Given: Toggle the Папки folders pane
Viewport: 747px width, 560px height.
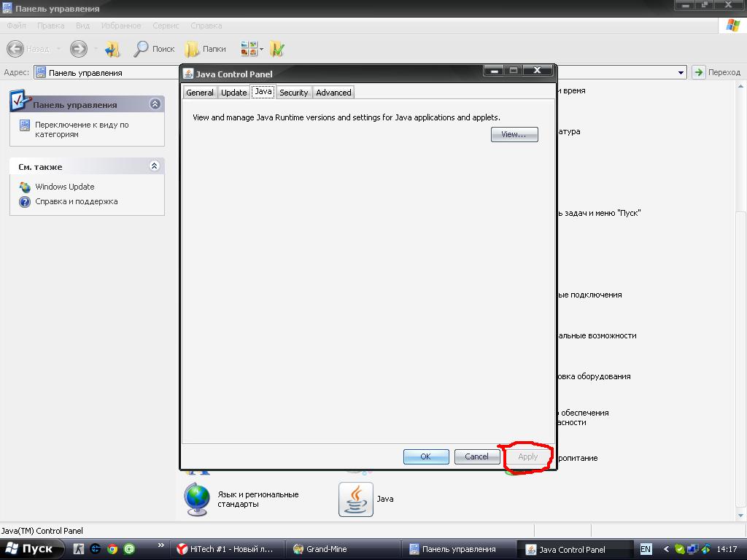Looking at the screenshot, I should pos(205,49).
